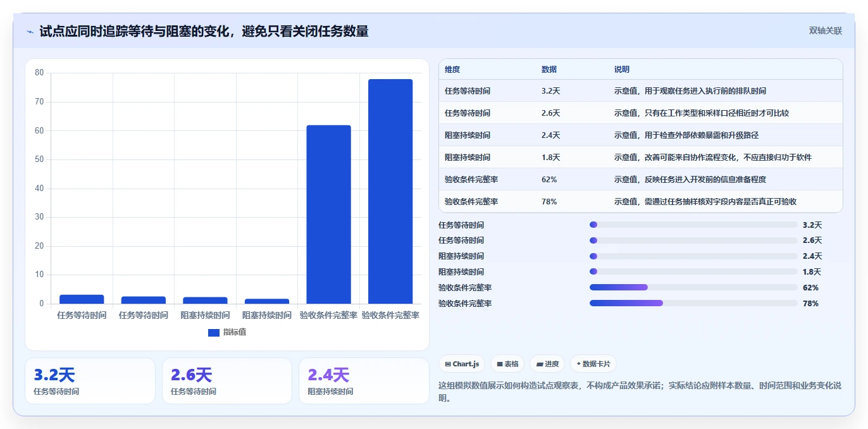Select the 表格 chip

(508, 364)
